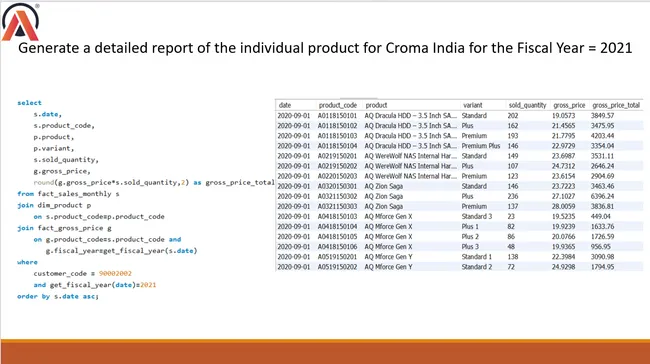Click the slide title about Croma India

pos(325,48)
